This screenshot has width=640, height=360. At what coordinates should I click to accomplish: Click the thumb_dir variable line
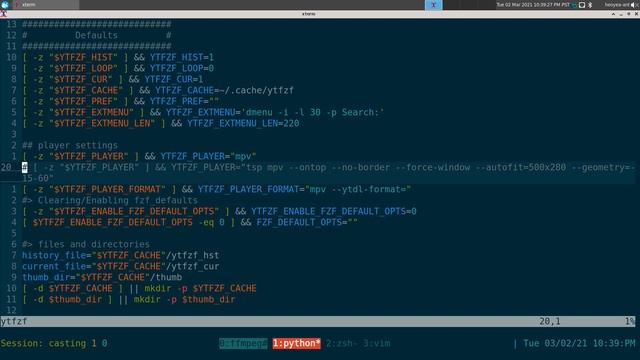coord(102,277)
